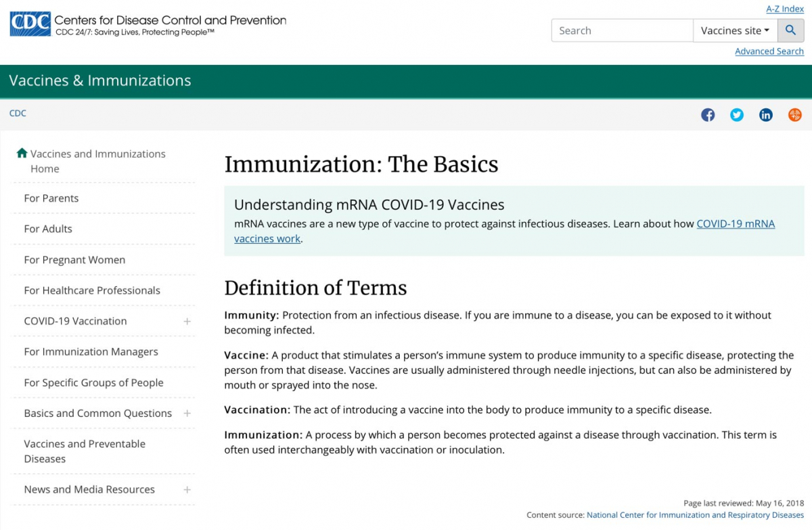
Task: Click the green home icon in sidebar
Action: pyautogui.click(x=22, y=154)
